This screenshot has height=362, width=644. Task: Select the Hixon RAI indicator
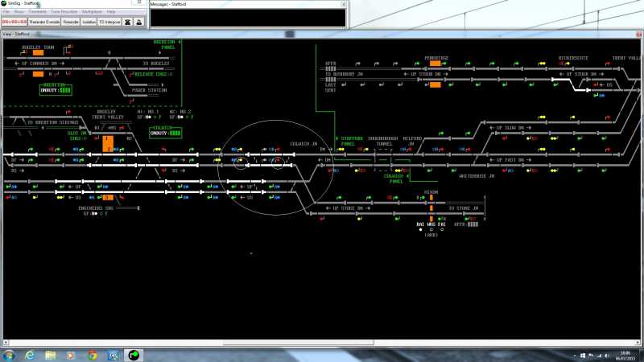(x=420, y=230)
